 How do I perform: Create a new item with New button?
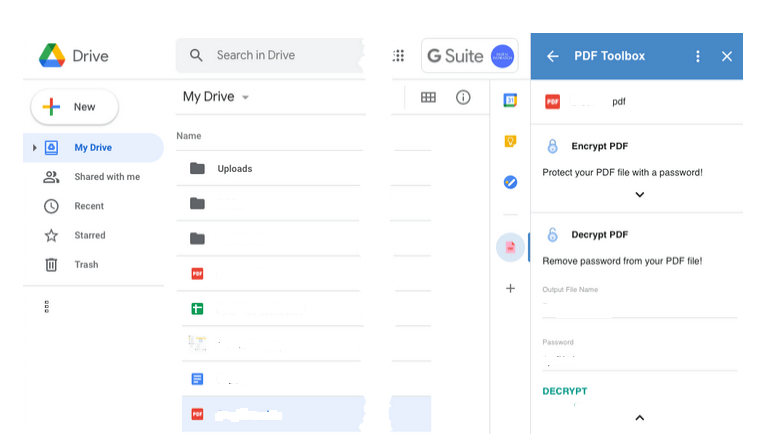[75, 107]
